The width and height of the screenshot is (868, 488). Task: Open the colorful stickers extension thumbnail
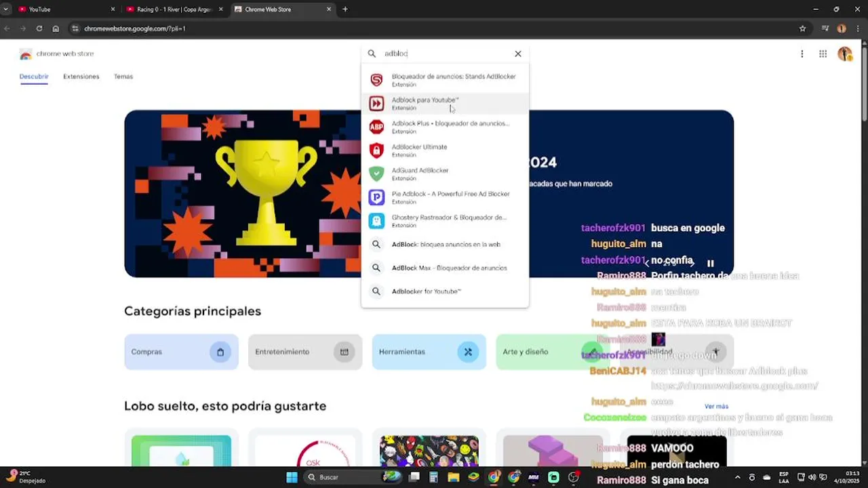pos(429,450)
